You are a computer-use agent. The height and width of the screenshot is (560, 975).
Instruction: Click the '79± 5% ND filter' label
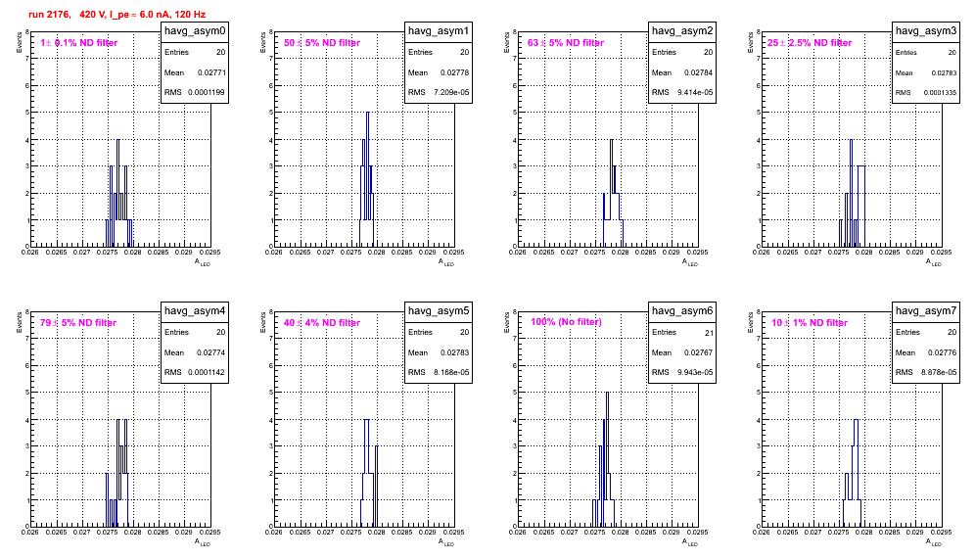point(78,323)
